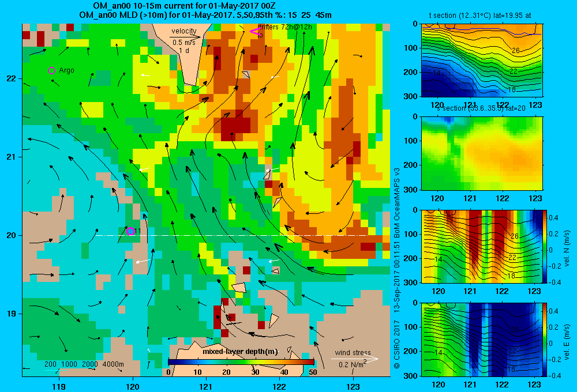The height and width of the screenshot is (392, 577).
Task: Click the '50' tick on mixed-layer depth scale
Action: pos(313,372)
